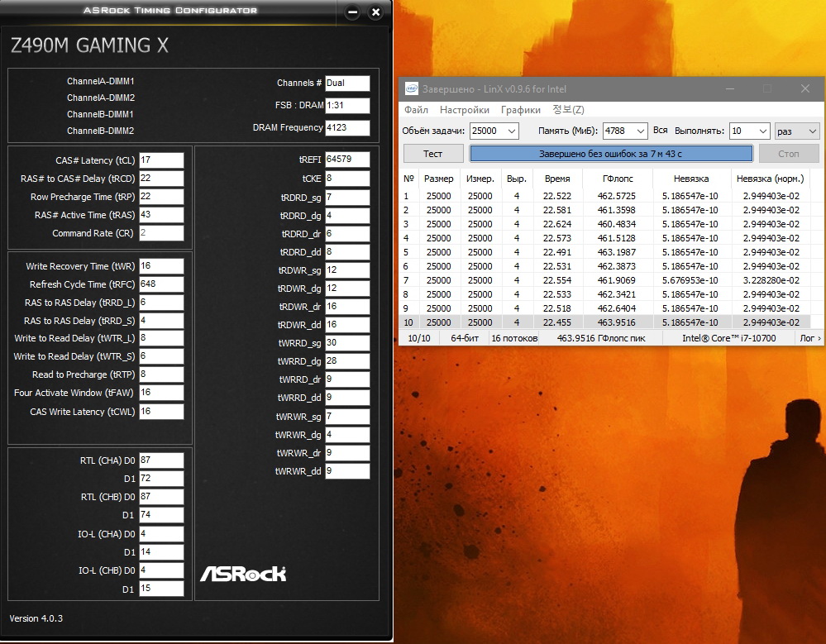Screen dimensions: 826x644
Task: Click the DRAM Frequency field
Action: pos(347,127)
